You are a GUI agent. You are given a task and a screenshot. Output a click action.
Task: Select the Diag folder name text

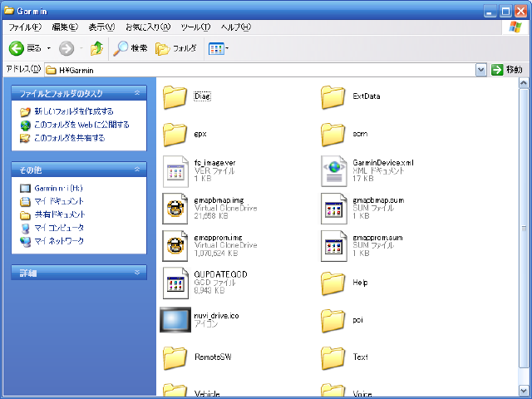pyautogui.click(x=202, y=96)
